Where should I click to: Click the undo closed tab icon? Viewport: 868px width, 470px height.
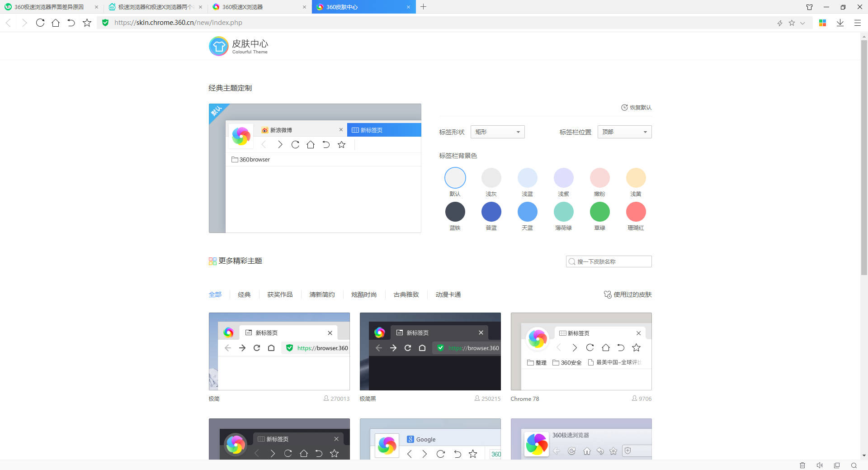(71, 23)
